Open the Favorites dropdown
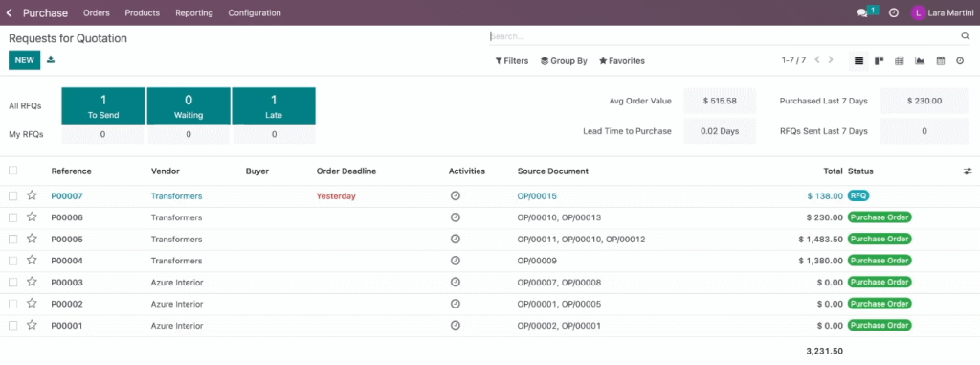Image resolution: width=980 pixels, height=365 pixels. 622,60
